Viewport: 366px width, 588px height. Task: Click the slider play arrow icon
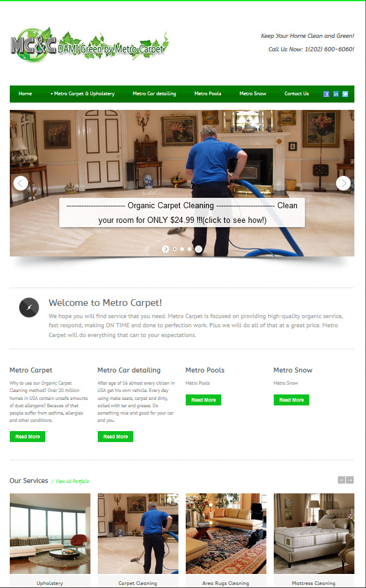166,249
